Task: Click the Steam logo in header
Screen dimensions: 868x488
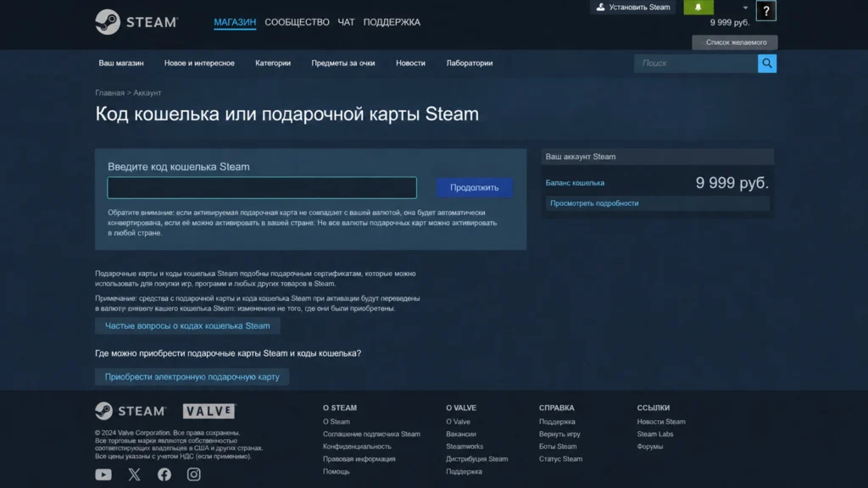Action: [136, 22]
